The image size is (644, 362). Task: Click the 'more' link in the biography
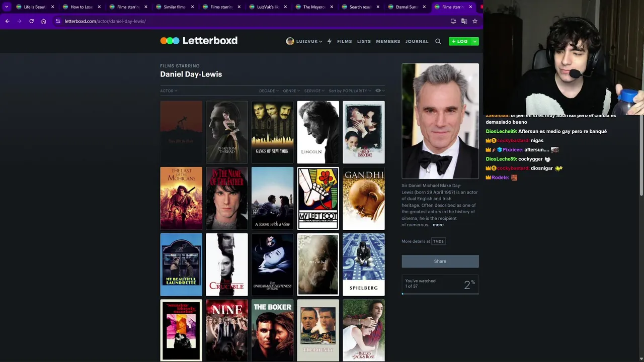tap(438, 225)
